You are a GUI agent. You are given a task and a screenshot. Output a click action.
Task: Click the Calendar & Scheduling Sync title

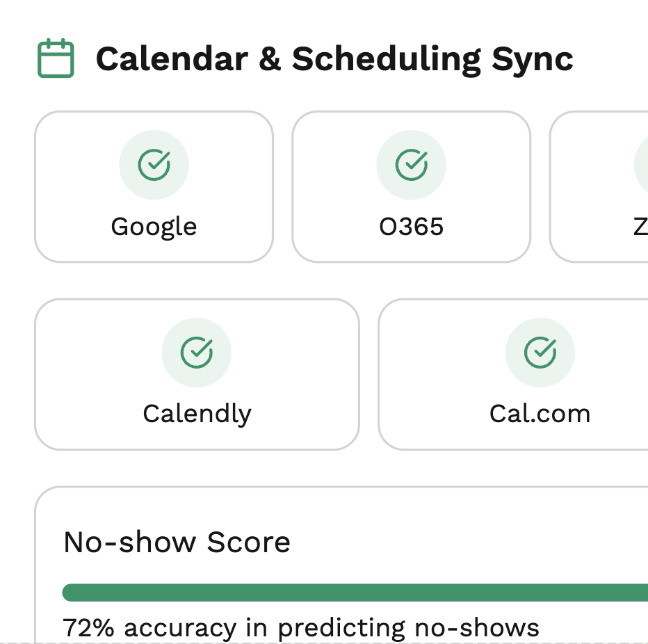point(336,58)
